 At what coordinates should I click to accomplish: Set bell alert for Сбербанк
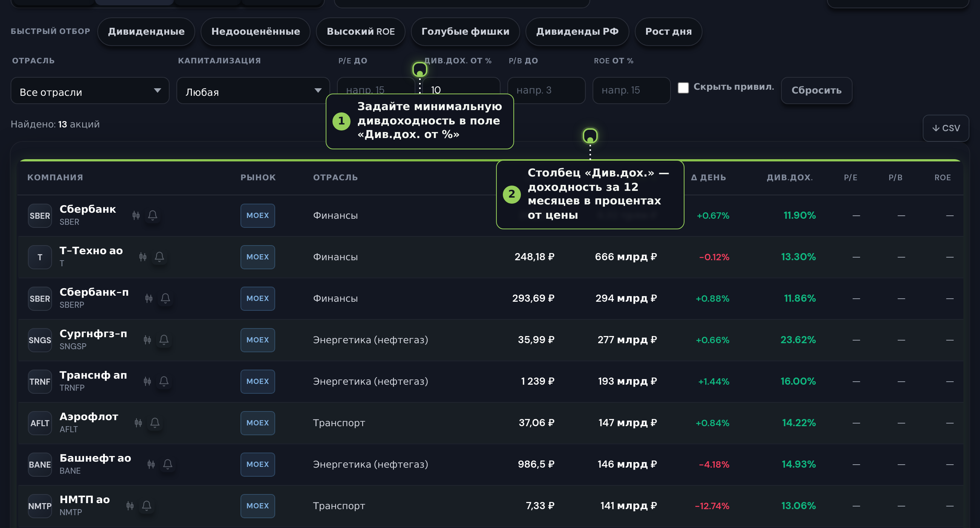point(153,215)
